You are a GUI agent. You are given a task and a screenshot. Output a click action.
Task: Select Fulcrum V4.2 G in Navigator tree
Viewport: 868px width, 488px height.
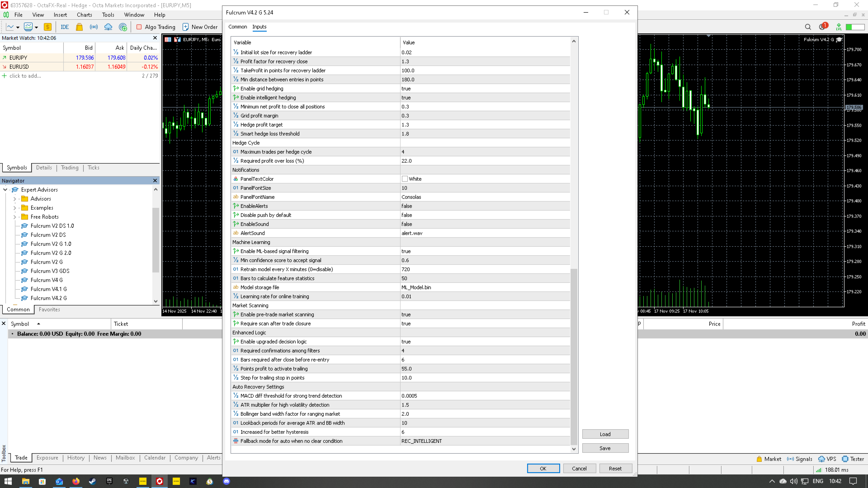[x=48, y=298]
